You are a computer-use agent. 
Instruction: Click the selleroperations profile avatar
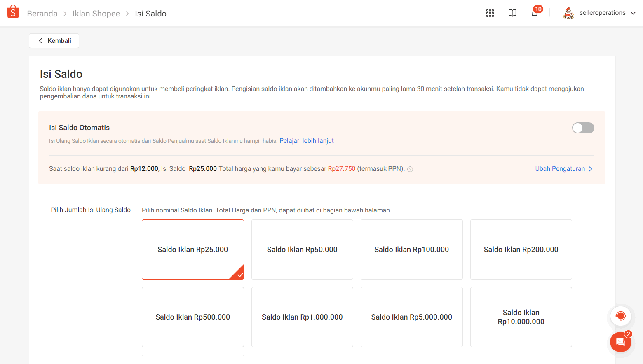(568, 13)
